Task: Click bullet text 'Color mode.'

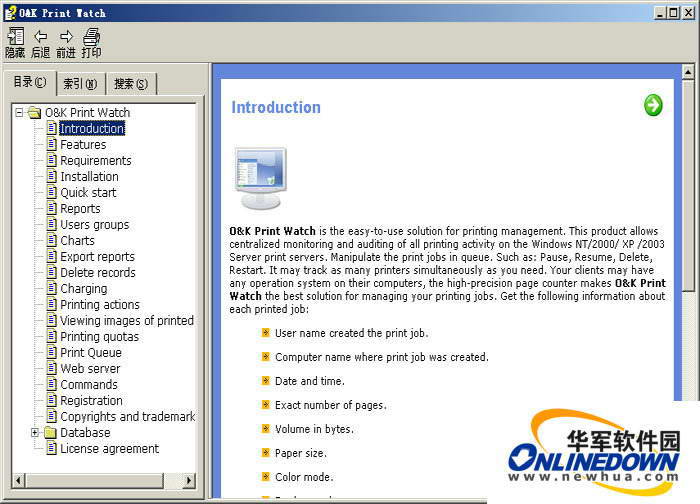Action: [x=304, y=477]
